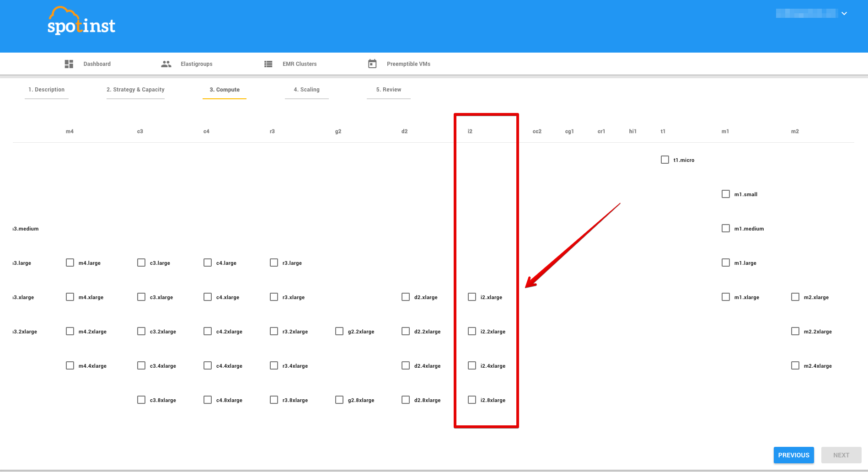Screen dimensions: 868x472
Task: Click the Elastigroups people icon
Action: point(166,64)
